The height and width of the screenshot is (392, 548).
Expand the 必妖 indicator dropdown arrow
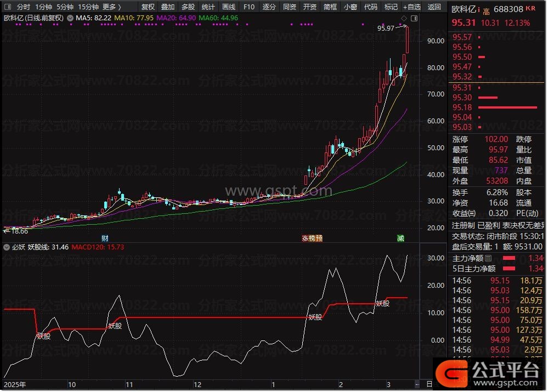(7, 247)
